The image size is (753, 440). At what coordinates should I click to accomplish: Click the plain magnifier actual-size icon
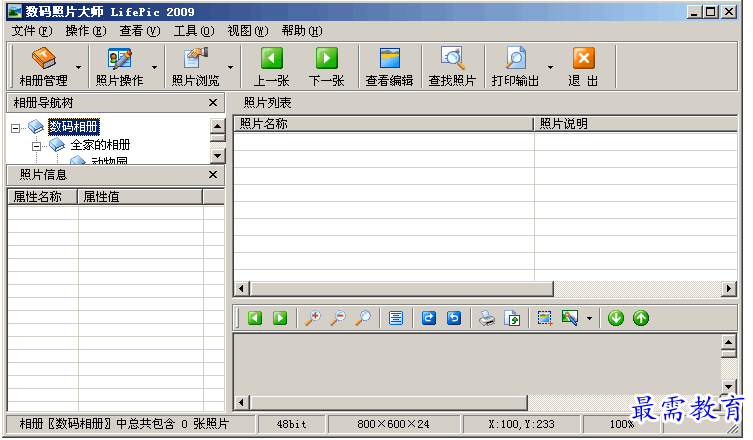point(363,318)
